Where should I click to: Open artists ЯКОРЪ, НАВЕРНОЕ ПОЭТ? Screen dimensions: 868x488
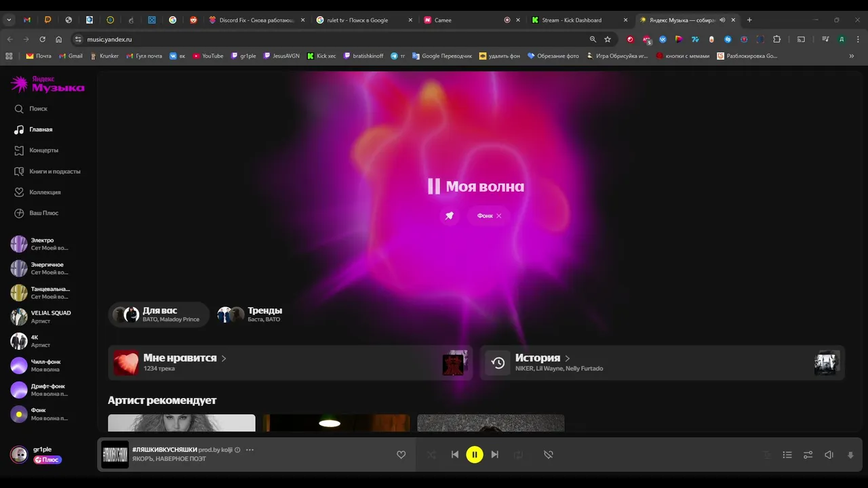[x=169, y=459]
